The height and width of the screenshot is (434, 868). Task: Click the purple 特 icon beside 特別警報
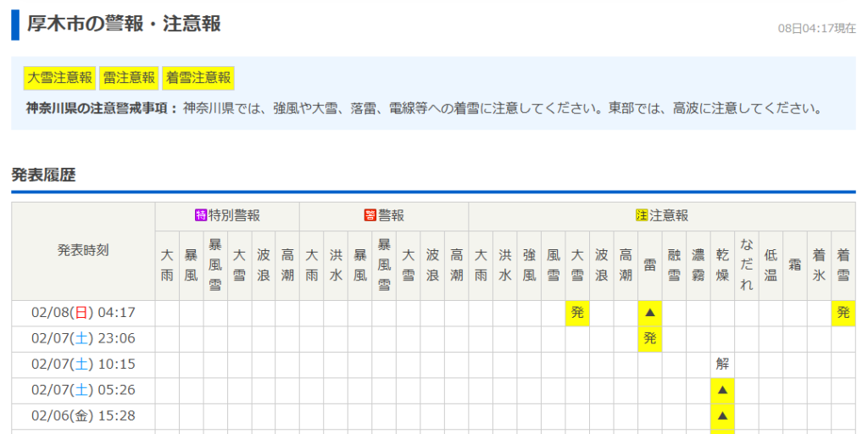pos(201,215)
